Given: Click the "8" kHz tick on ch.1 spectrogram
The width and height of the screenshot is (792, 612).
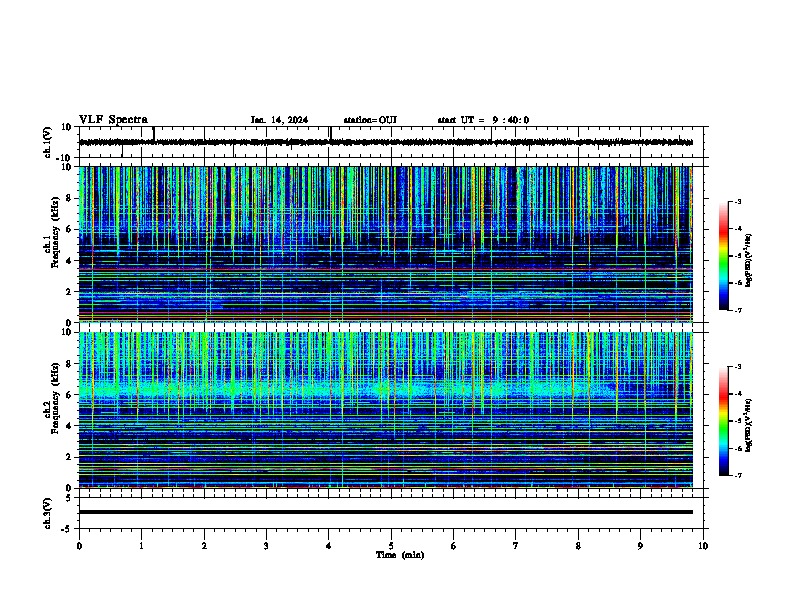Looking at the screenshot, I should tap(69, 198).
